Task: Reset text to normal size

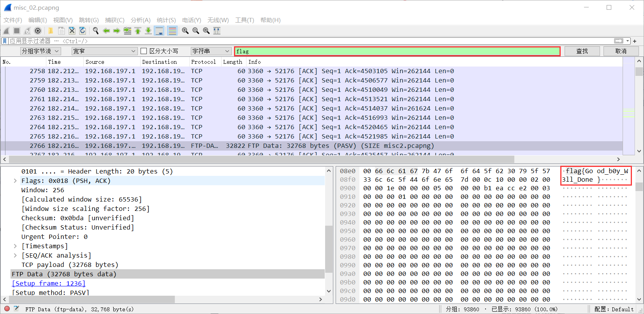Action: (x=206, y=31)
